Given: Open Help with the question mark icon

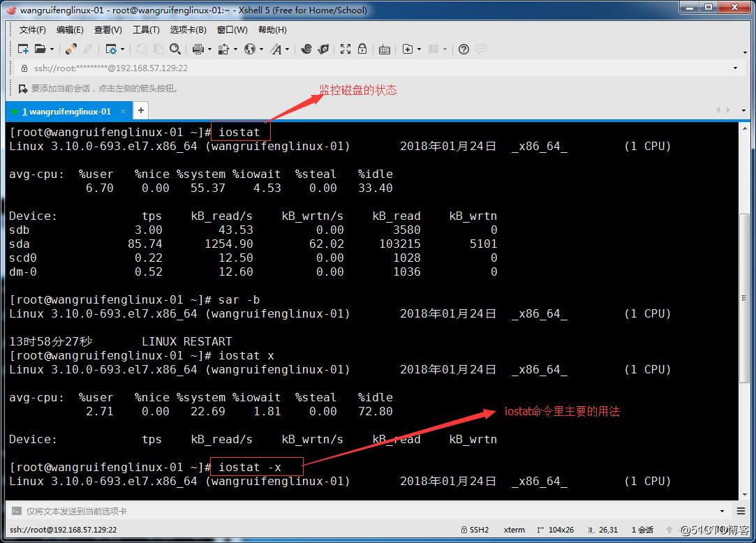Looking at the screenshot, I should click(x=464, y=49).
